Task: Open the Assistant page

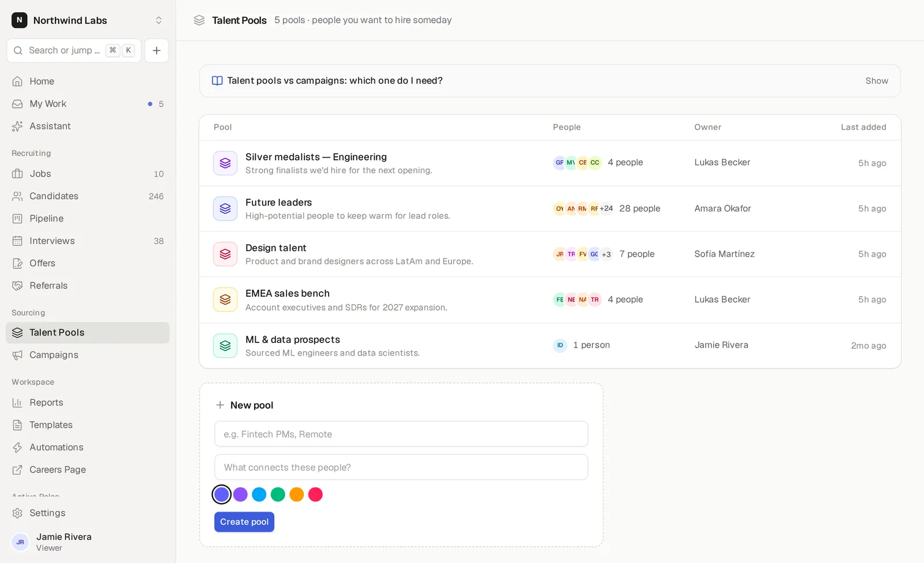Action: [88, 126]
